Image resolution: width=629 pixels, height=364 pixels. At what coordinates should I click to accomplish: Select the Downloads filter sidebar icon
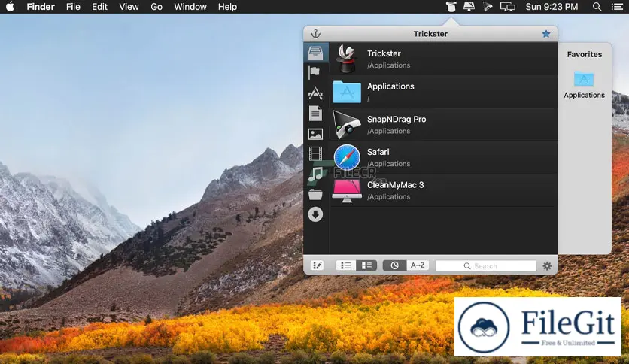[x=315, y=214]
